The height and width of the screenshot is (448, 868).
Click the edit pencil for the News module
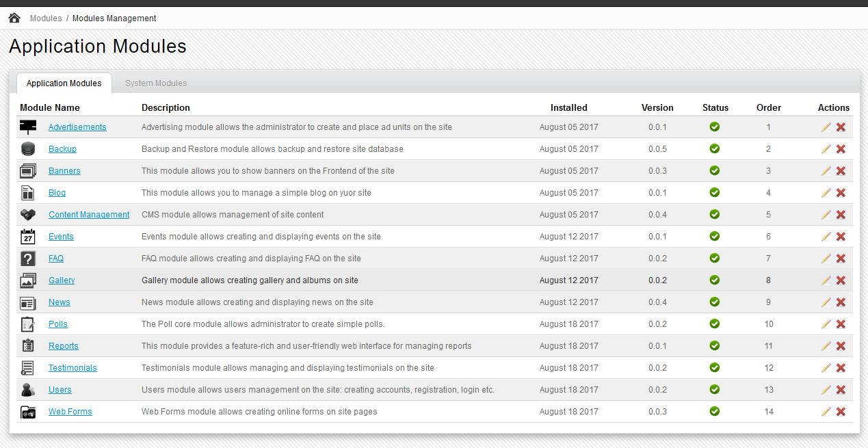826,302
